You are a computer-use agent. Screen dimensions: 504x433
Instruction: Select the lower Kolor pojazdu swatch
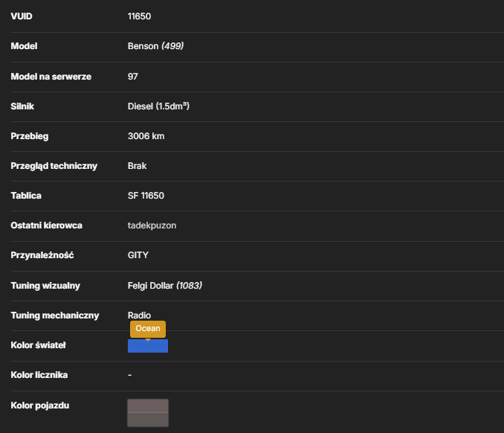(148, 420)
